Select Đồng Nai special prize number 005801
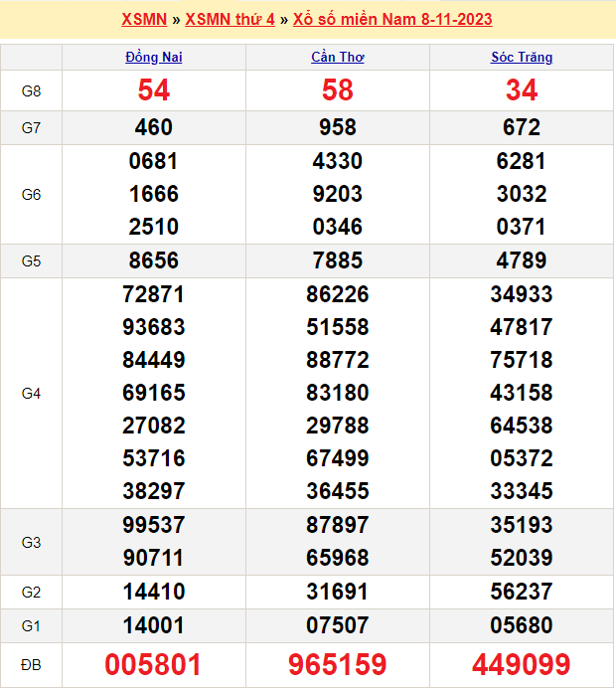 154,664
